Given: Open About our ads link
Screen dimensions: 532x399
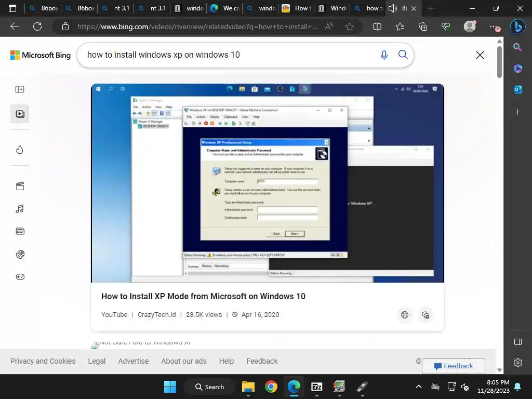Looking at the screenshot, I should [183, 361].
